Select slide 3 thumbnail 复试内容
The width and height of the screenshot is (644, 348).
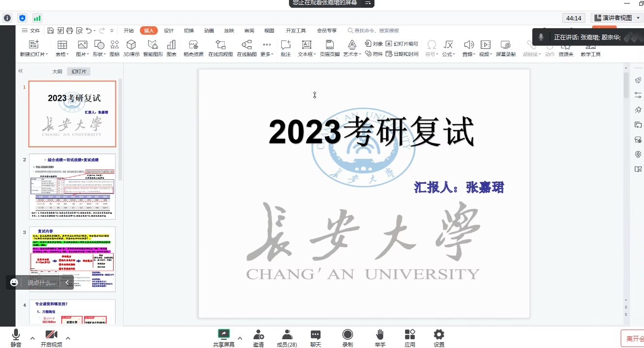(x=72, y=259)
